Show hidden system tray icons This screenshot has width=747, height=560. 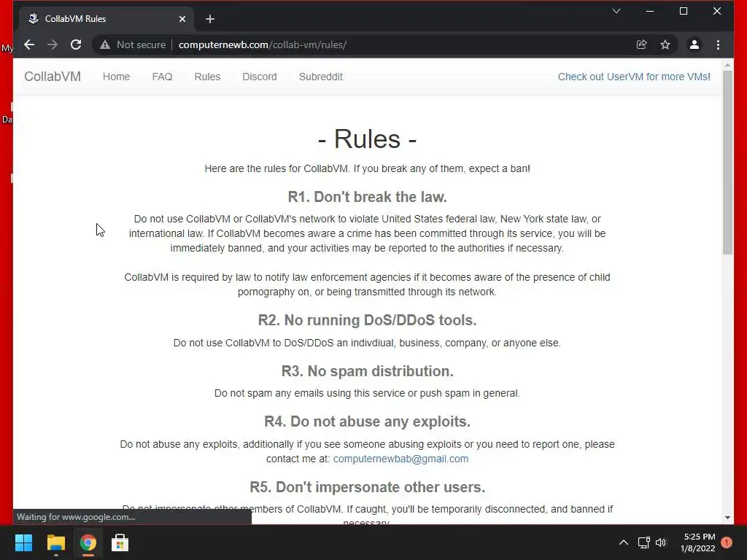[x=623, y=542]
